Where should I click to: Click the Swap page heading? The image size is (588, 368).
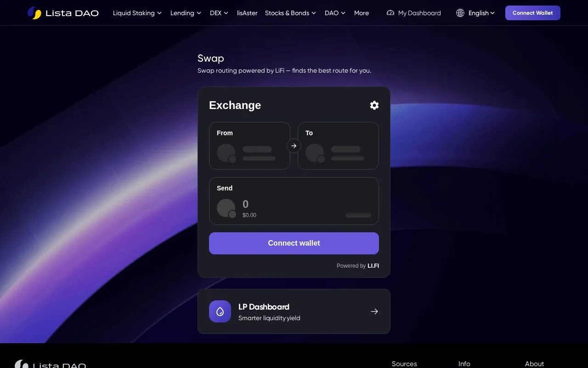[211, 58]
